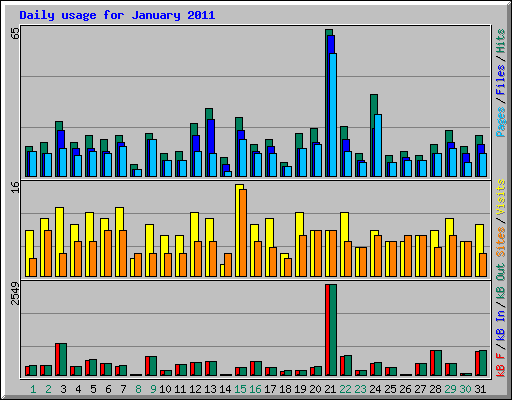The width and height of the screenshot is (512, 400).
Task: Click day 22 on the x-axis
Action: [x=345, y=389]
